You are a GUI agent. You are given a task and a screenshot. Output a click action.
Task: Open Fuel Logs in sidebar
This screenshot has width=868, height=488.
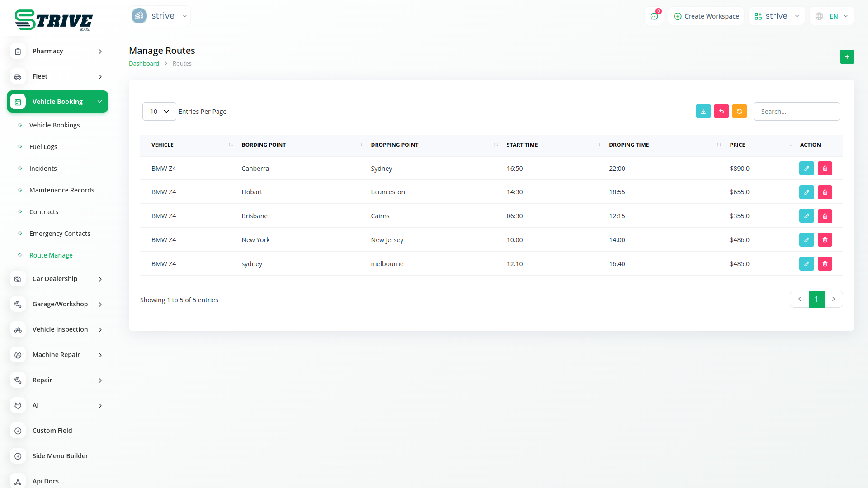click(x=43, y=147)
